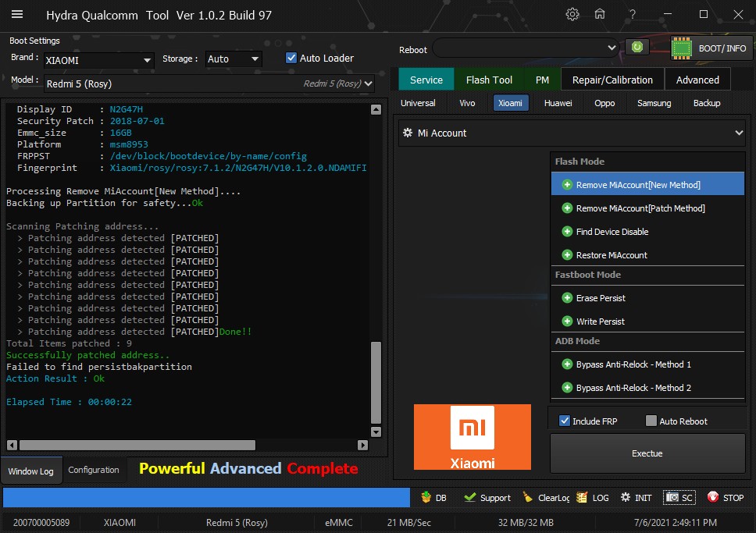Switch to the Configuration tab
756x533 pixels.
(94, 470)
